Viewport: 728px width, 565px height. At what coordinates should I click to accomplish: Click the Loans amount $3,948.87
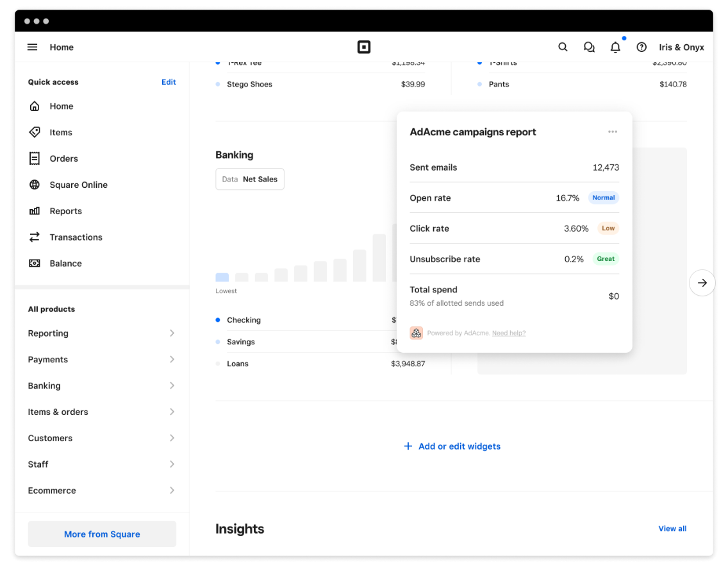pos(408,364)
